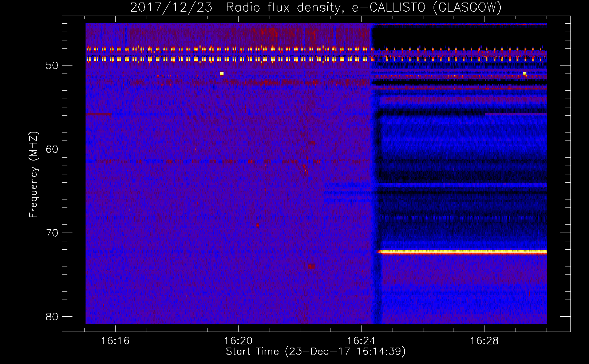This screenshot has height=364, width=589.
Task: Click the bright white spot near 51 MHz at 16:19
Action: (222, 74)
